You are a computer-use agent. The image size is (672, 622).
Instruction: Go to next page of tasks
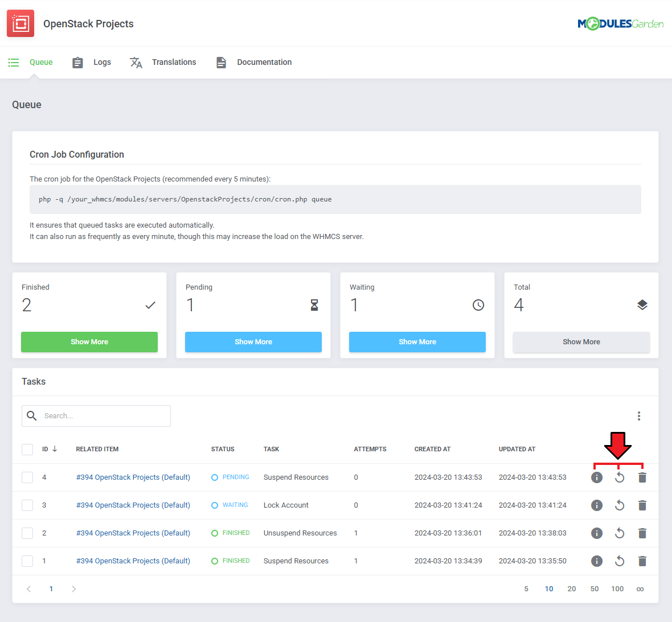(73, 589)
